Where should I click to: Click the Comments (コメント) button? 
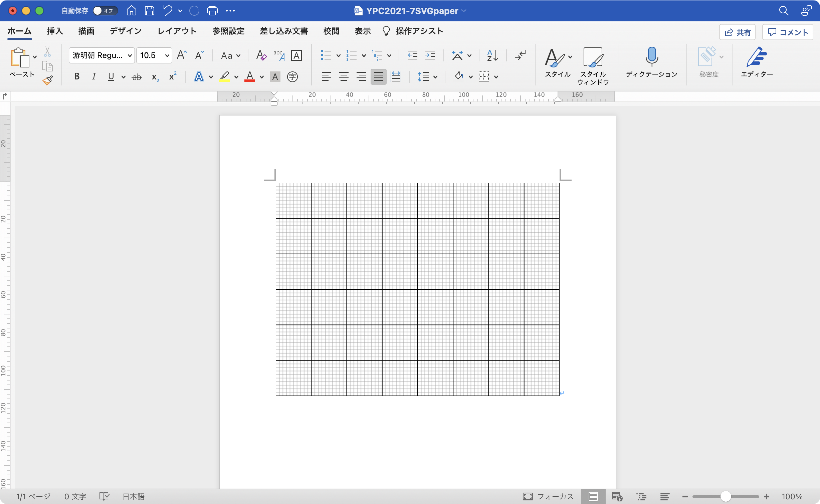pyautogui.click(x=788, y=32)
